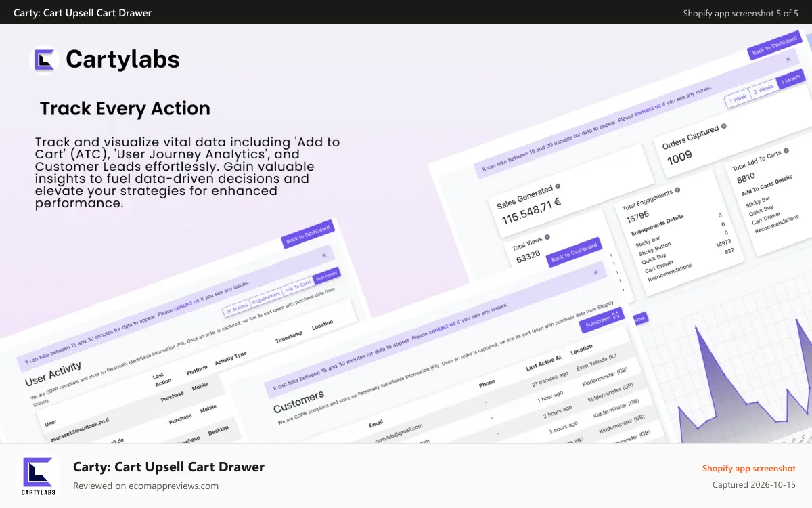The image size is (812, 508).
Task: Click Shopify app screenshot orange label
Action: [749, 468]
